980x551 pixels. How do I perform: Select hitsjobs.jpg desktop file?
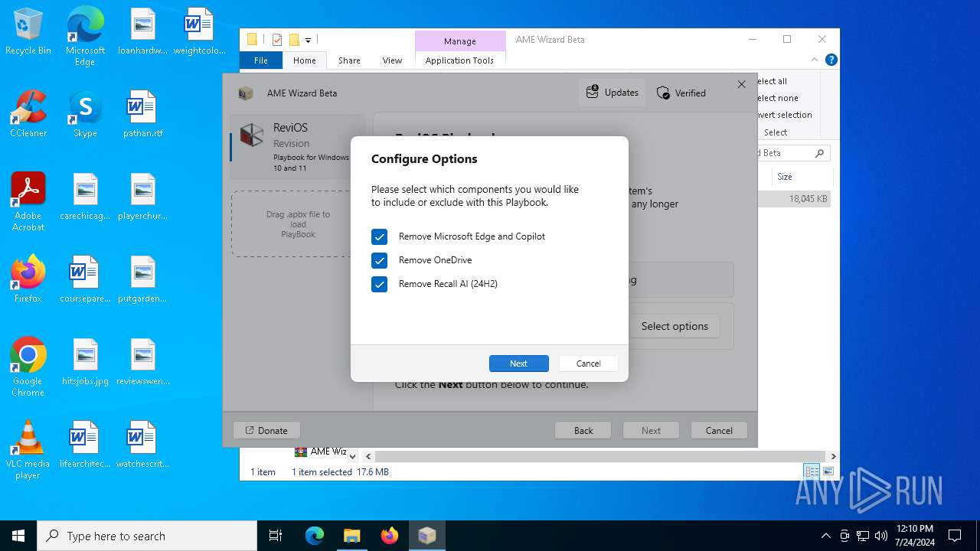(85, 362)
